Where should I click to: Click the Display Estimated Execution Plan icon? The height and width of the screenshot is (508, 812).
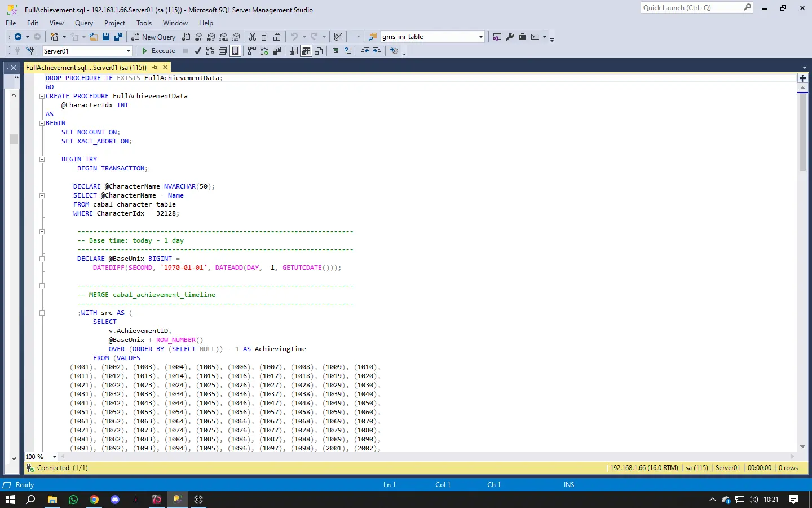[210, 51]
